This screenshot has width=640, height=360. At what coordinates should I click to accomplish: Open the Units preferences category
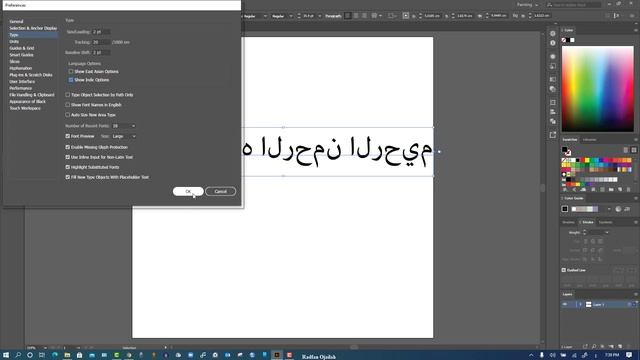coord(14,42)
